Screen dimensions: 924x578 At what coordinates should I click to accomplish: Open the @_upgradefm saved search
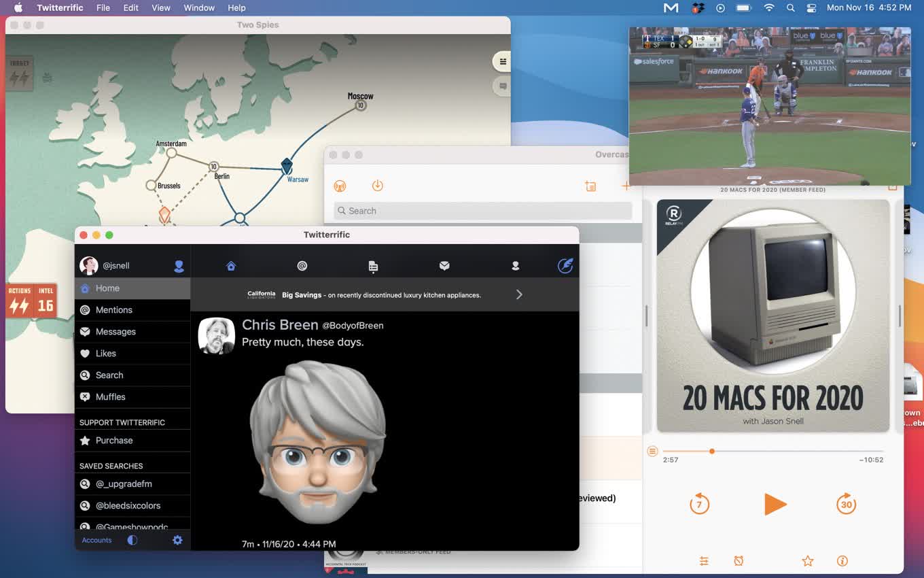[132, 484]
